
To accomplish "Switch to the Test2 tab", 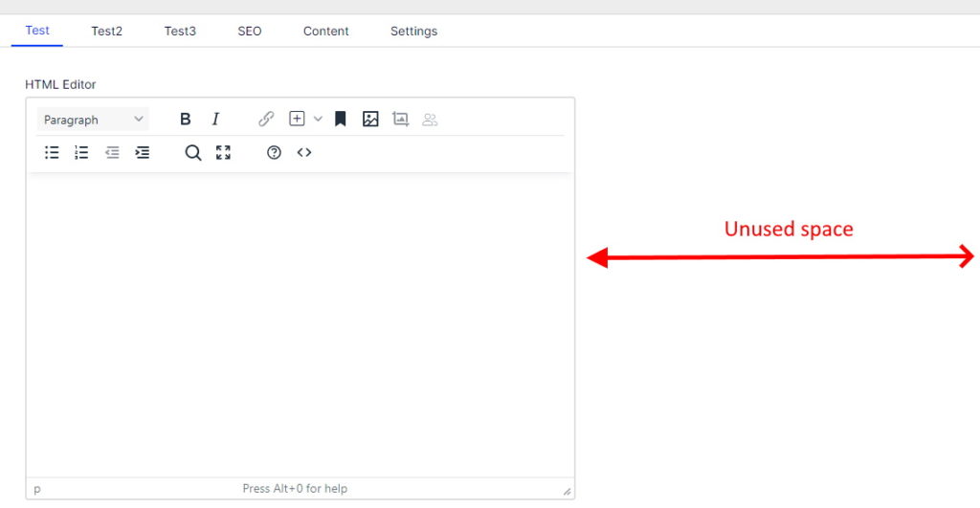I will (107, 32).
